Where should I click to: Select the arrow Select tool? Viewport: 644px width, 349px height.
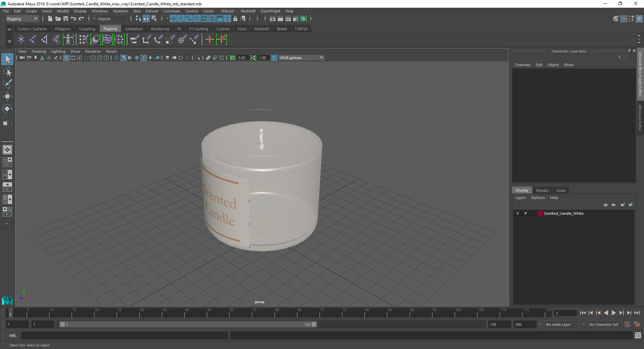[7, 59]
